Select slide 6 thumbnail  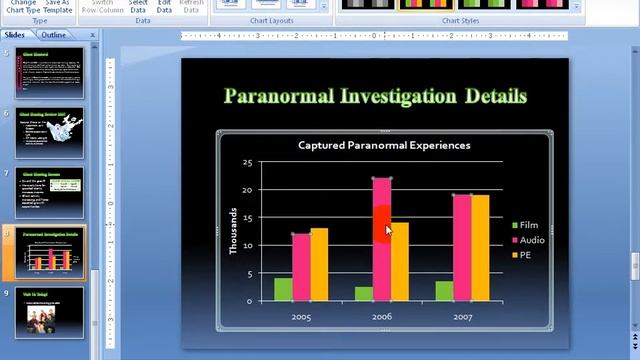pyautogui.click(x=49, y=133)
